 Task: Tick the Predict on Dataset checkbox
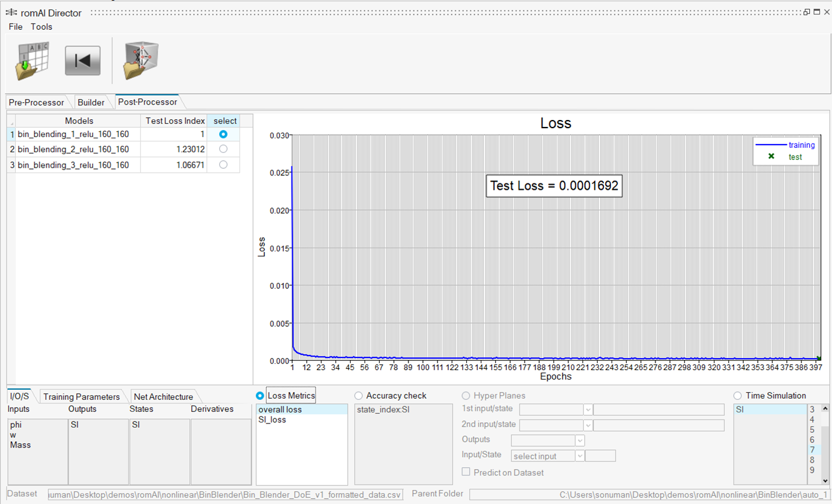click(x=466, y=472)
